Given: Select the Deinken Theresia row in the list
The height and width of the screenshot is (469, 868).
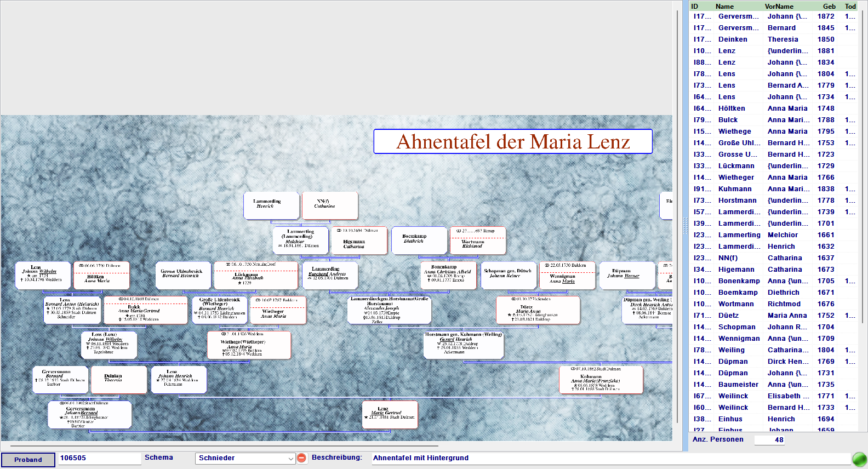Looking at the screenshot, I should point(773,39).
